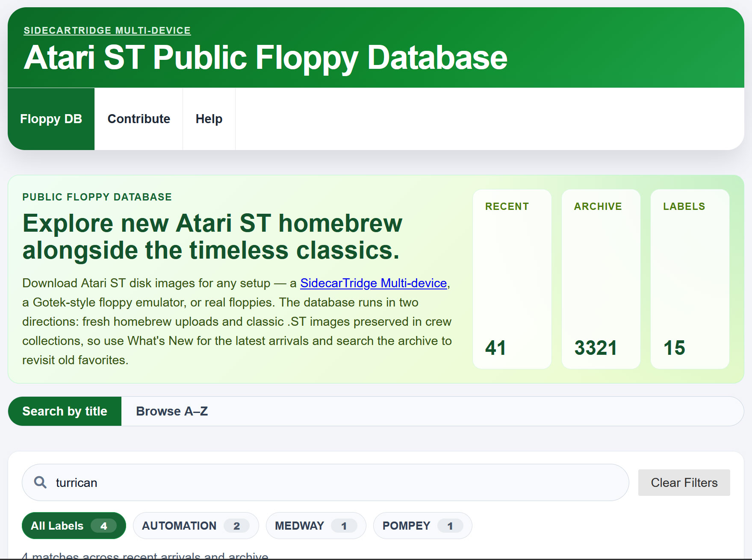Open the Contribute nav tab
The width and height of the screenshot is (752, 560).
click(x=139, y=119)
